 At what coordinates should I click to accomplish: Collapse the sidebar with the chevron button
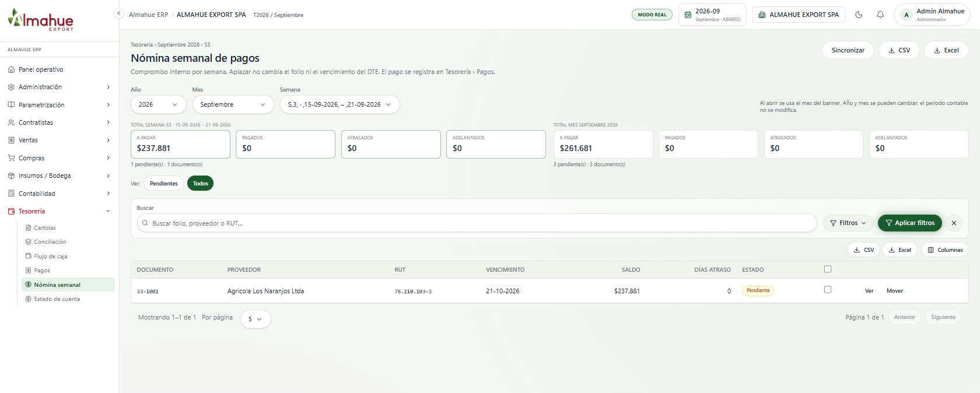(118, 13)
